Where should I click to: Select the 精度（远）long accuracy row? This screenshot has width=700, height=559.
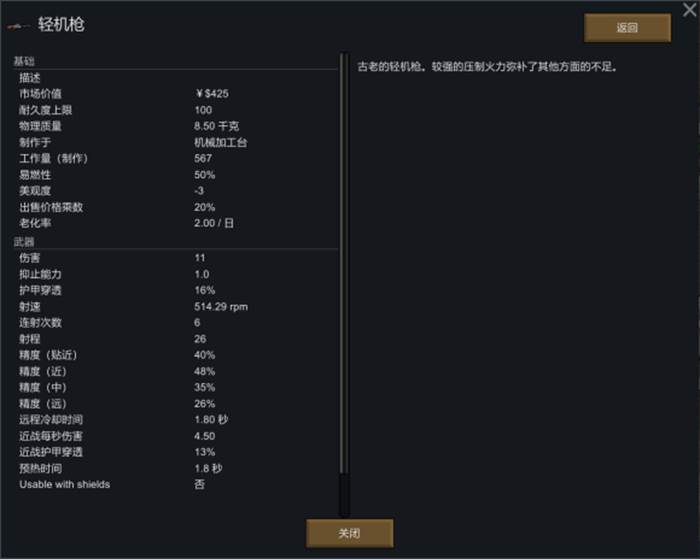pos(176,404)
